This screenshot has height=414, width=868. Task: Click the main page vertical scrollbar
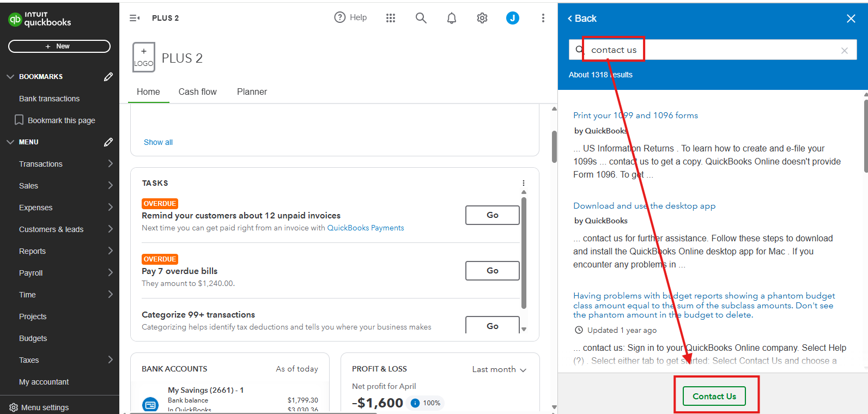(554, 147)
